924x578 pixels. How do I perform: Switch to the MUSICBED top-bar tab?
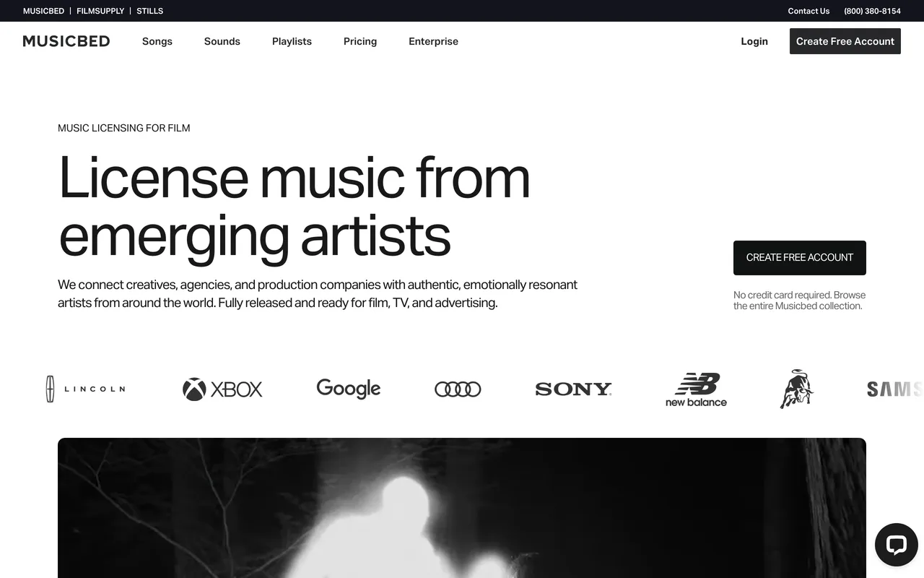point(43,11)
